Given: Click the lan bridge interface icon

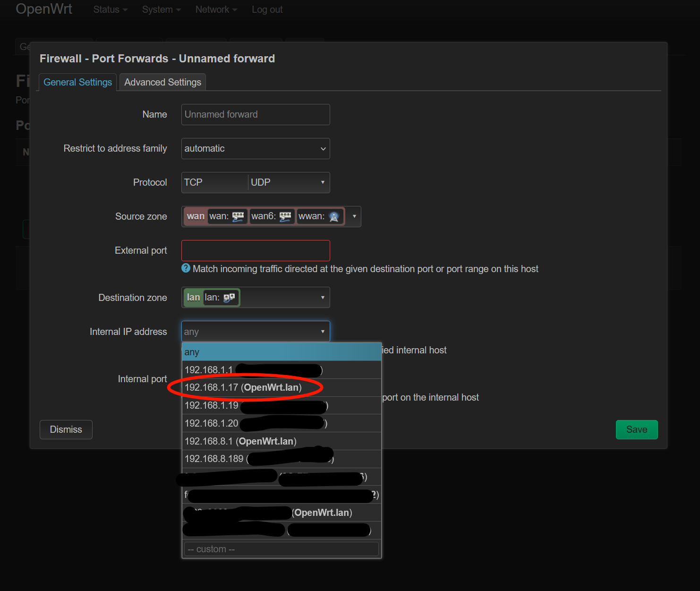Looking at the screenshot, I should tap(229, 298).
